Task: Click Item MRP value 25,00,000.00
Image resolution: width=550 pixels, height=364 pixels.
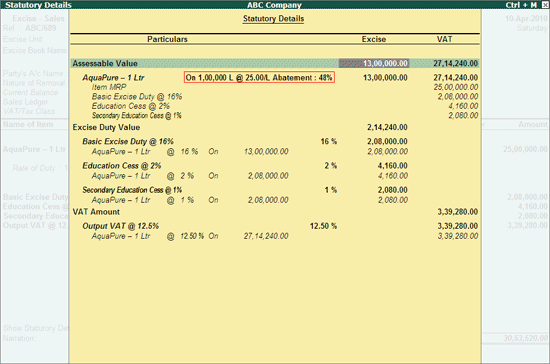Action: point(456,87)
